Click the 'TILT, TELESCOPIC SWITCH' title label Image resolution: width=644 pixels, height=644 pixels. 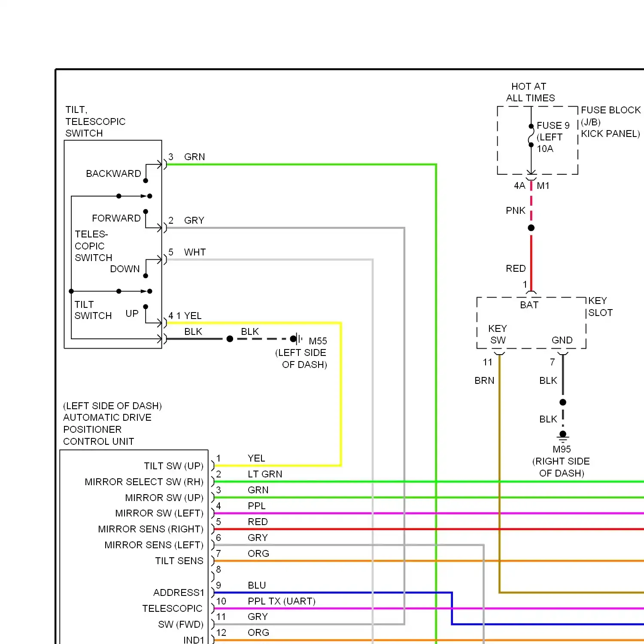[x=95, y=122]
